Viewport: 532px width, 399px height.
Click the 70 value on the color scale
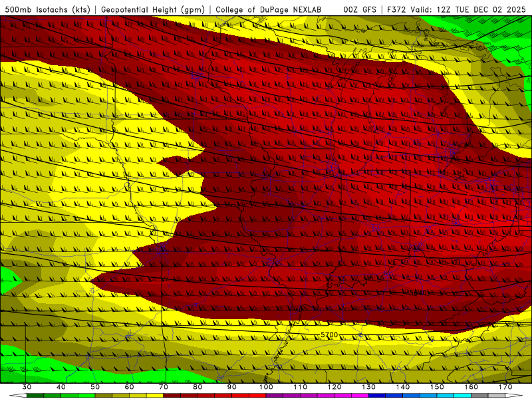(164, 387)
